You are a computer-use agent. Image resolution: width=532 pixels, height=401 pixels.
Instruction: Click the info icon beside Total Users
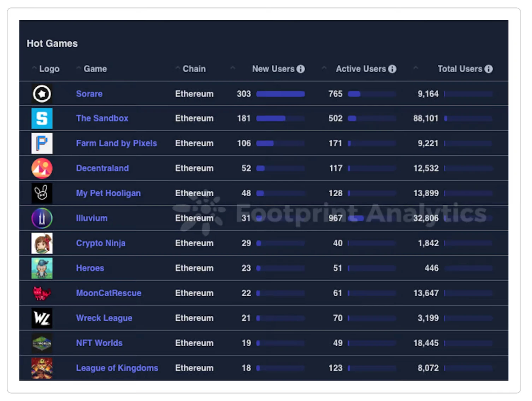(x=489, y=69)
